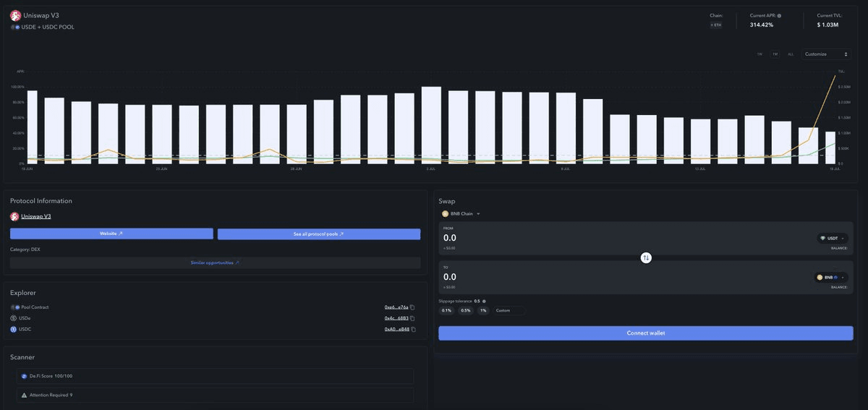Open See all protocol pools
Viewport: 868px width, 410px height.
[x=318, y=234]
